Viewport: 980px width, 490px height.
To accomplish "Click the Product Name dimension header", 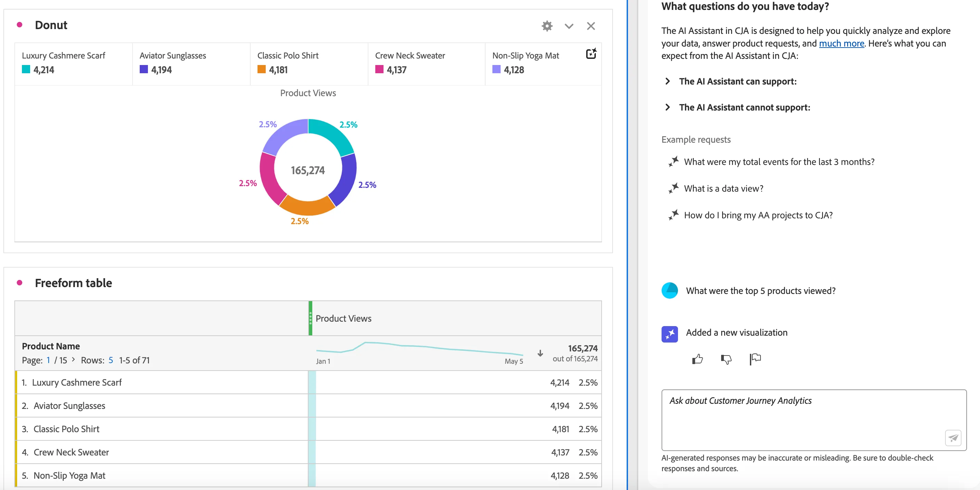I will coord(51,346).
